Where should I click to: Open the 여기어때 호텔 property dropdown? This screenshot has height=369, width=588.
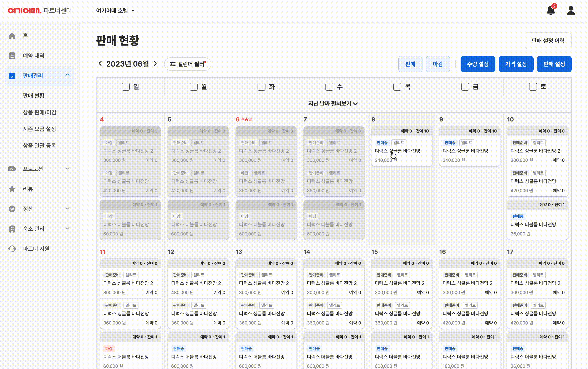[x=115, y=11]
